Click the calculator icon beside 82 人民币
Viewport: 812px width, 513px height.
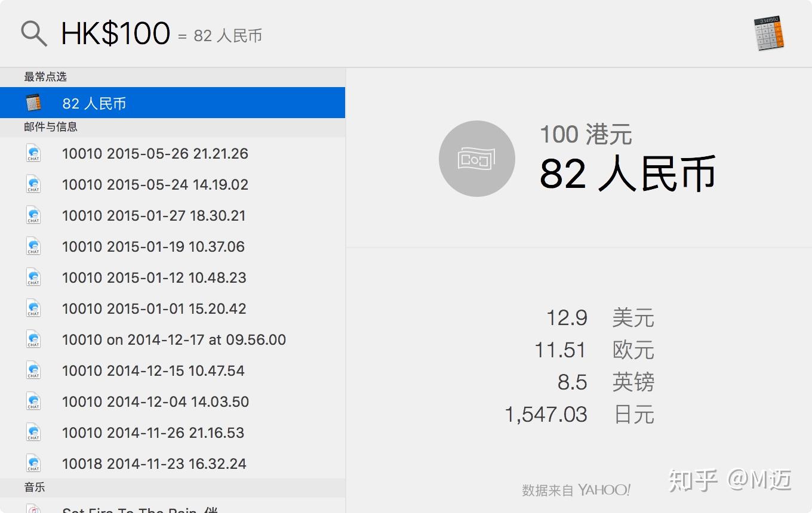pyautogui.click(x=33, y=102)
